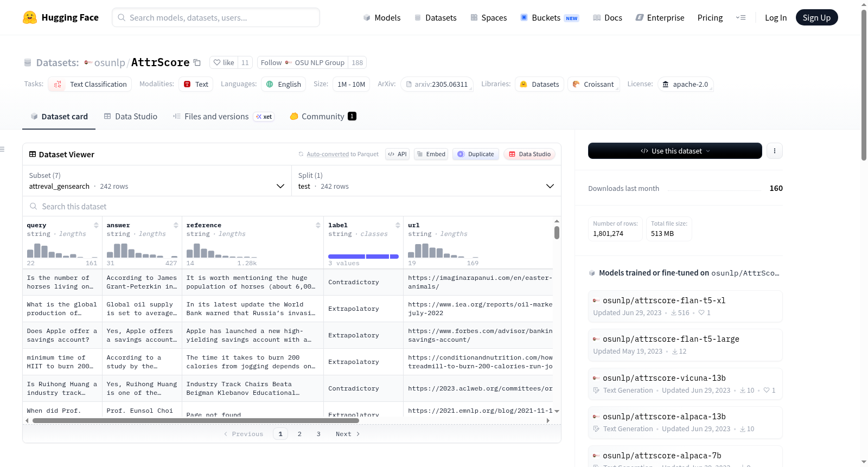Screen dimensions: 868x467
Task: Click the Croissant library tag
Action: click(593, 84)
